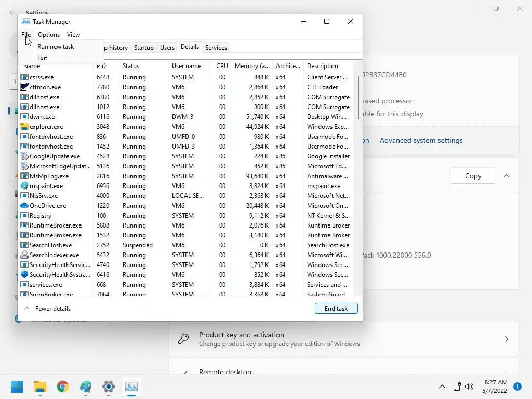Open the View menu
This screenshot has height=399, width=532.
[73, 35]
